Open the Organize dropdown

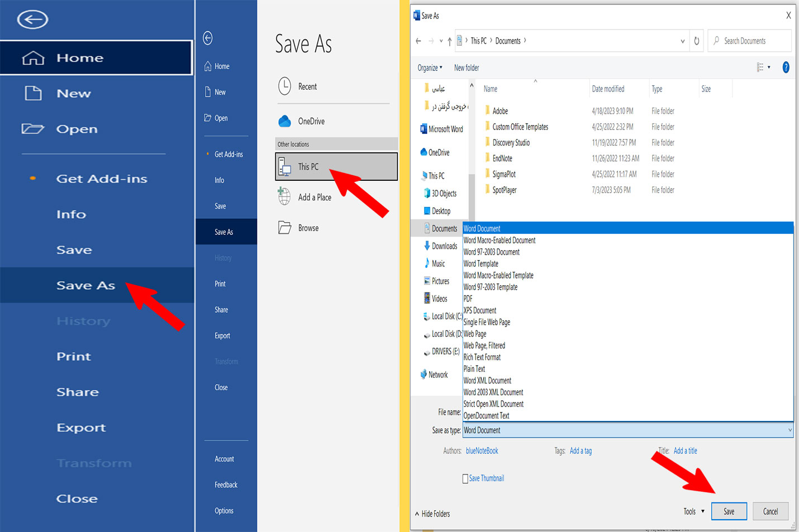click(430, 68)
